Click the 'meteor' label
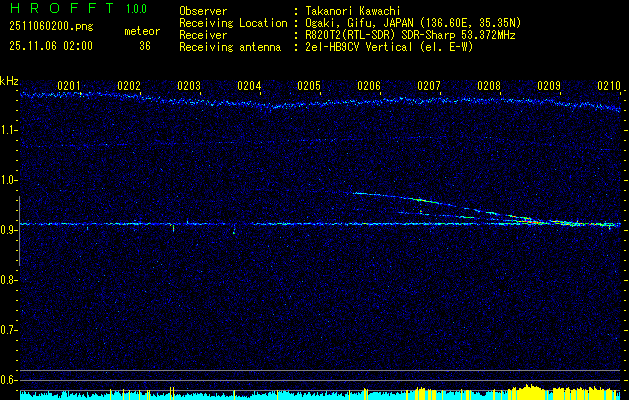The height and width of the screenshot is (400, 629). coord(142,31)
